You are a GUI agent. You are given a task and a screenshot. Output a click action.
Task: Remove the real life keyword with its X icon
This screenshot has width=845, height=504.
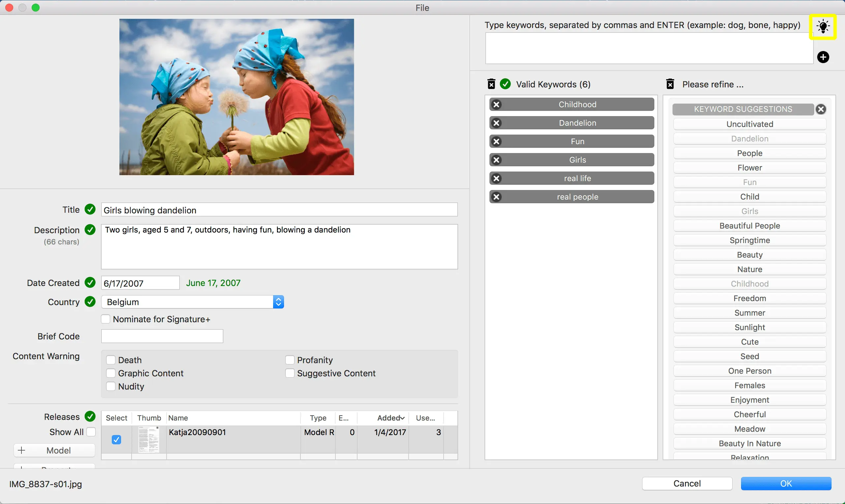(x=496, y=178)
